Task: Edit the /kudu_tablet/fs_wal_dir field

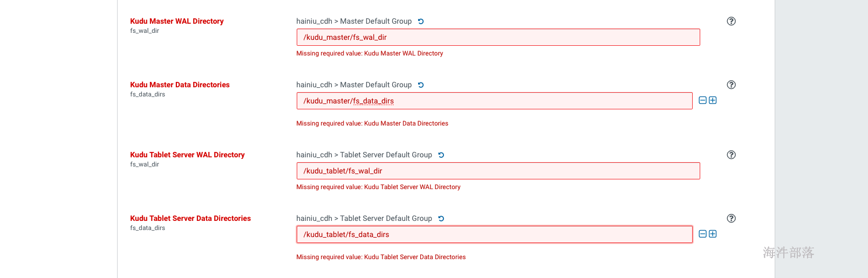Action: (498, 171)
